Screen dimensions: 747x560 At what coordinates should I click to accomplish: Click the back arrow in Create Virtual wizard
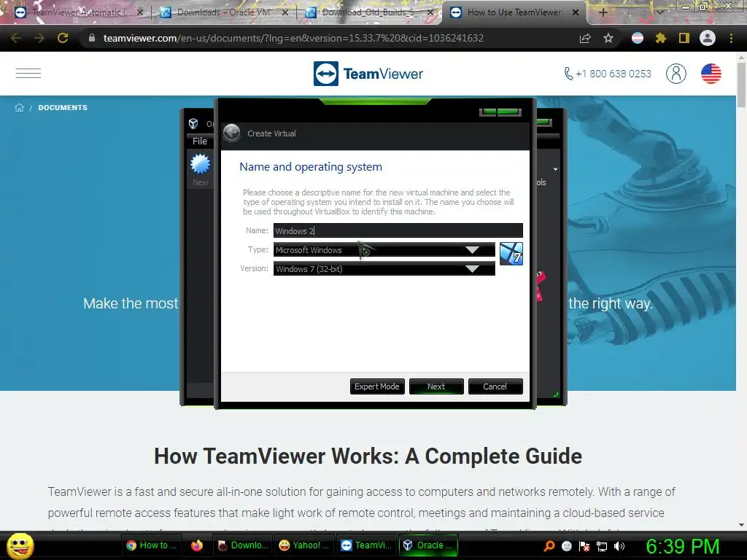[x=232, y=133]
